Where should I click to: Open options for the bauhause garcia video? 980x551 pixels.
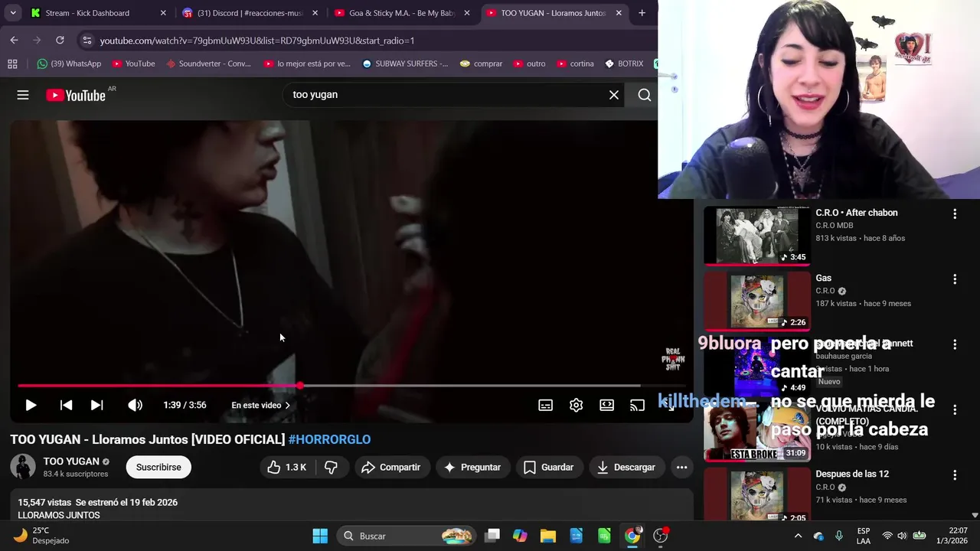pyautogui.click(x=955, y=344)
